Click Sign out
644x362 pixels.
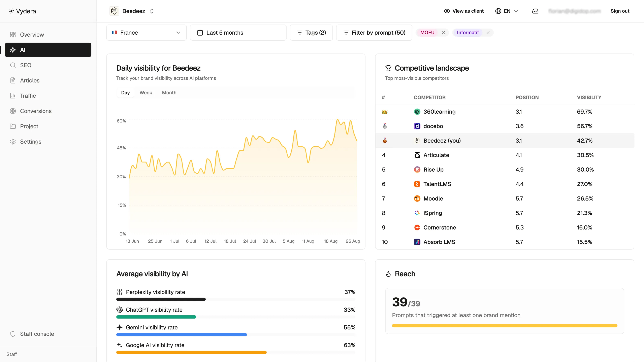tap(620, 11)
